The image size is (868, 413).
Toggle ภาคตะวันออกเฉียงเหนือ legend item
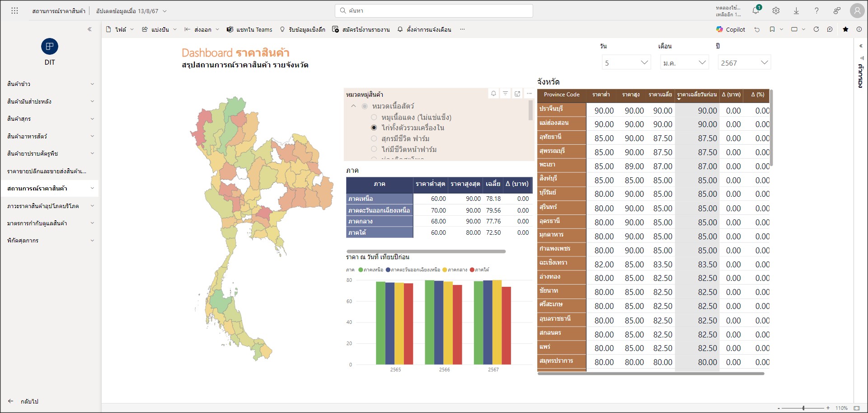(x=413, y=270)
